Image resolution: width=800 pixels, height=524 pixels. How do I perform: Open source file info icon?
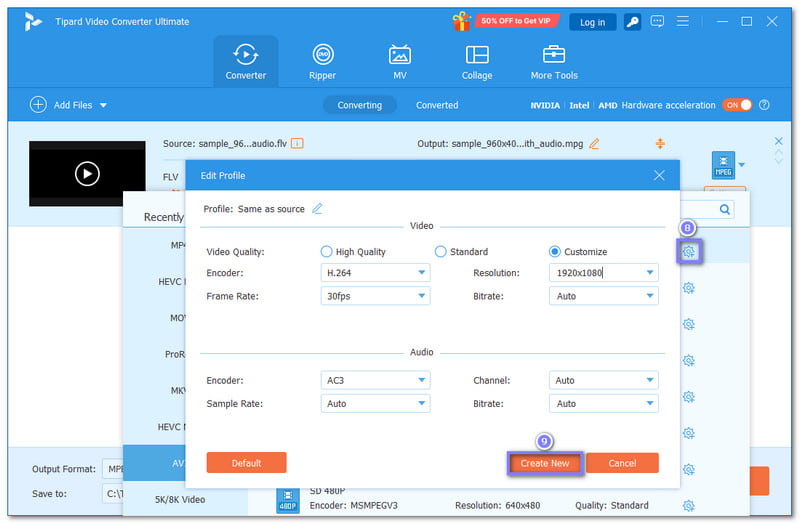tap(297, 143)
